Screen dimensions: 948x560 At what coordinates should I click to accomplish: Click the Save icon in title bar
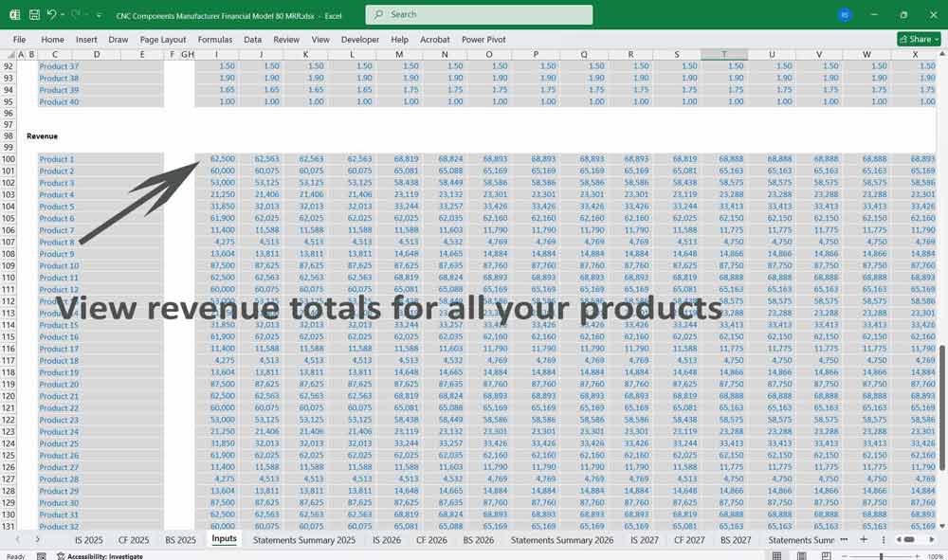point(34,15)
